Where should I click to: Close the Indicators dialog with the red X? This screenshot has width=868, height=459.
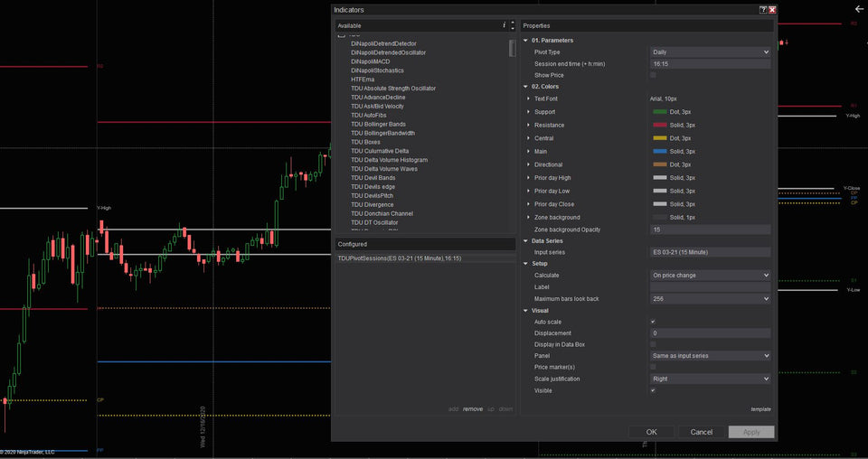(x=773, y=10)
